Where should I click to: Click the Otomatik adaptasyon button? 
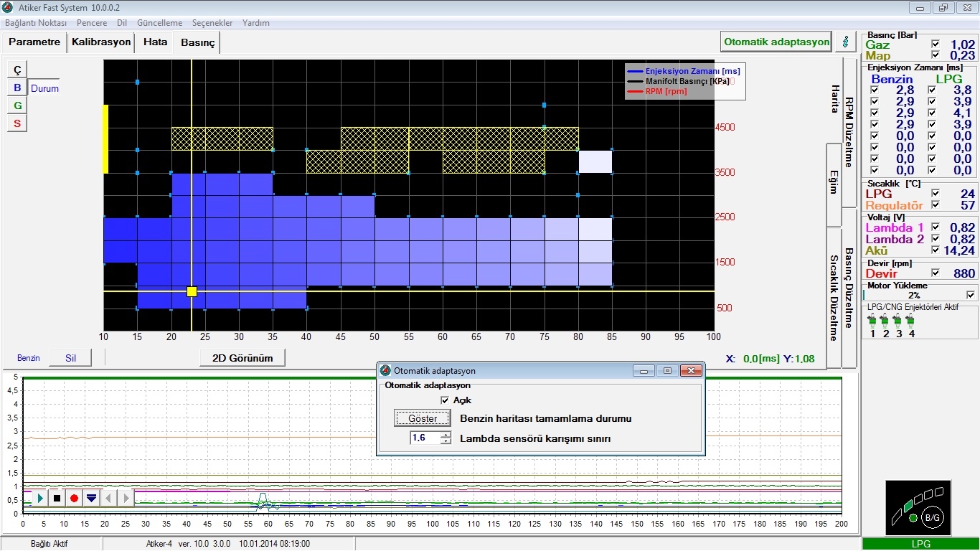[x=776, y=42]
